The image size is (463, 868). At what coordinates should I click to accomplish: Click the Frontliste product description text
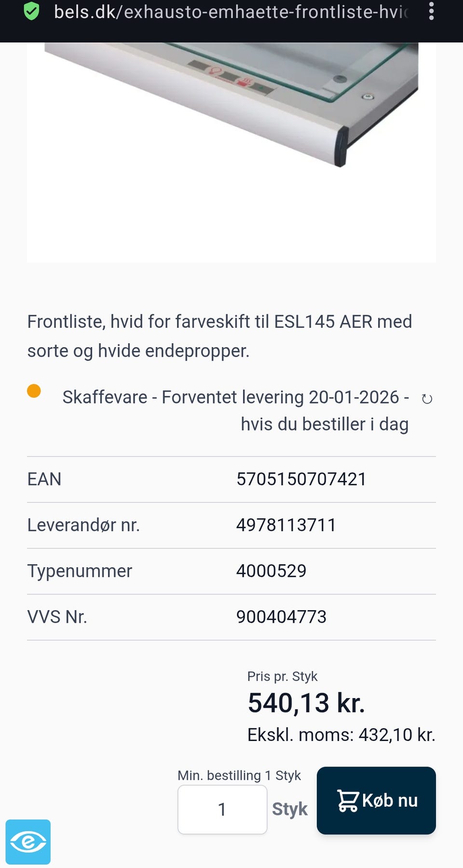pyautogui.click(x=219, y=336)
